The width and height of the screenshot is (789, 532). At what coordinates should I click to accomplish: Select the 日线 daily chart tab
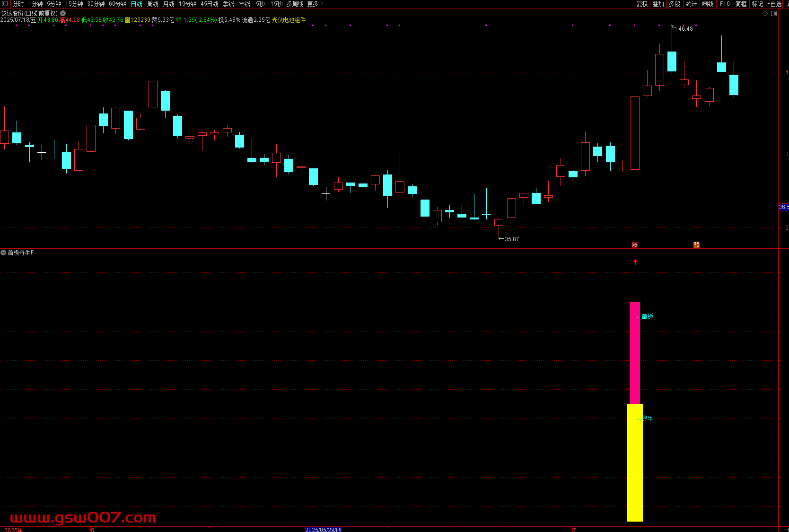pos(137,4)
